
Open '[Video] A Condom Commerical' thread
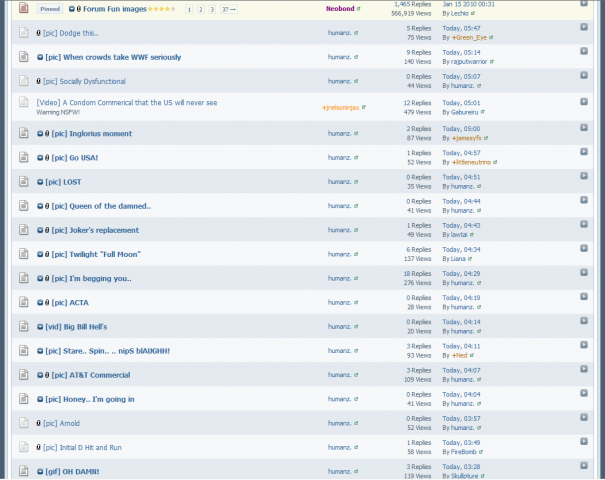click(127, 103)
